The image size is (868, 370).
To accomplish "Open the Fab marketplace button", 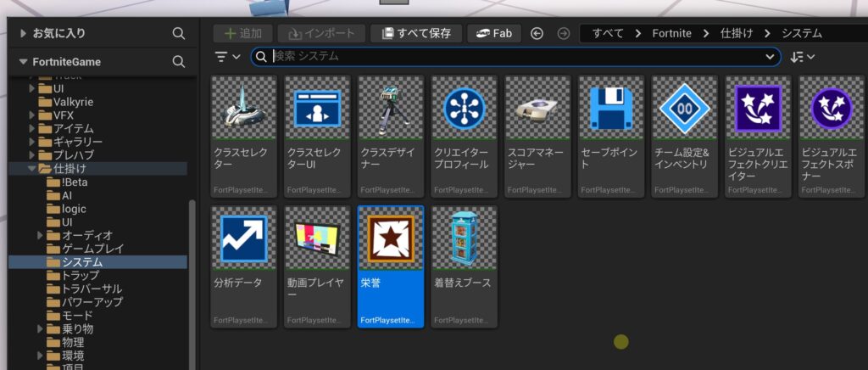I will tap(494, 33).
